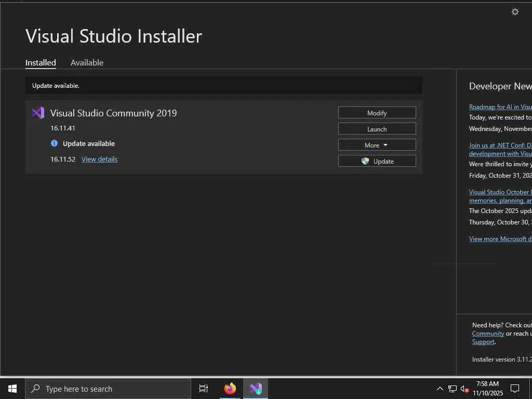Open the settings gear icon
Viewport: 532px width, 399px height.
pyautogui.click(x=515, y=12)
